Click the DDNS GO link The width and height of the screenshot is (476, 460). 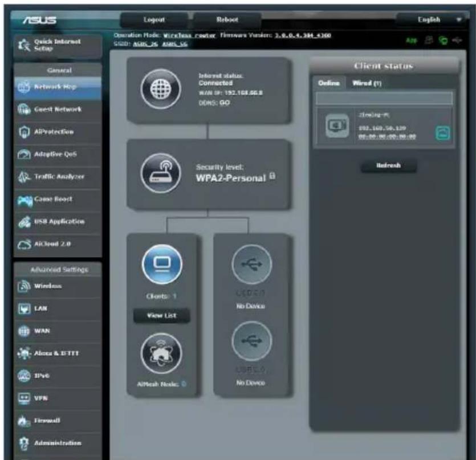click(225, 103)
